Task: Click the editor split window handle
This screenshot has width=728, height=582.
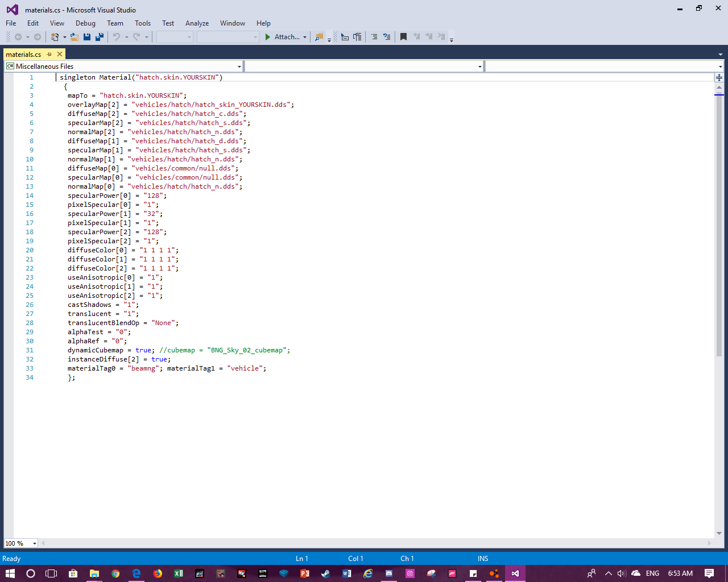Action: tap(719, 77)
